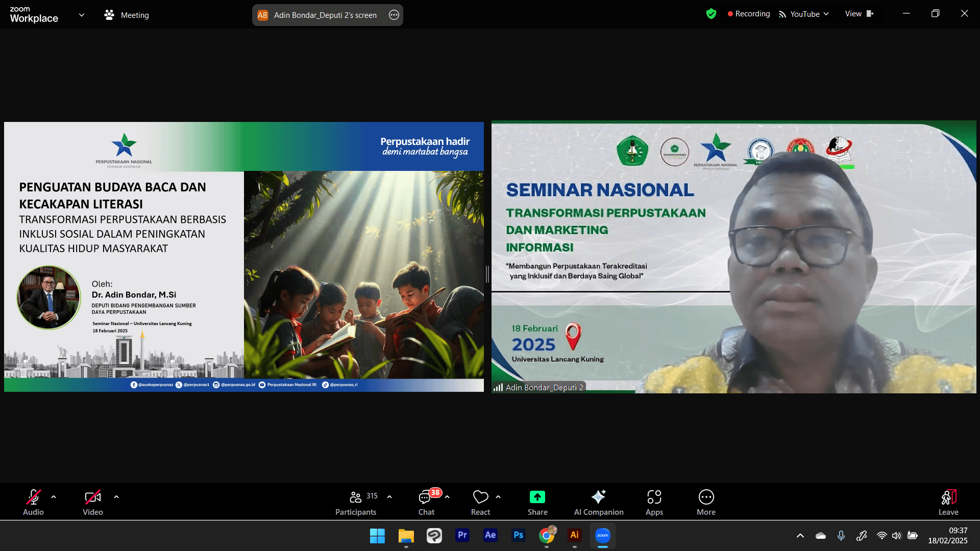Expand chat options arrow next to Chat
Viewport: 980px width, 551px height.
click(x=447, y=496)
